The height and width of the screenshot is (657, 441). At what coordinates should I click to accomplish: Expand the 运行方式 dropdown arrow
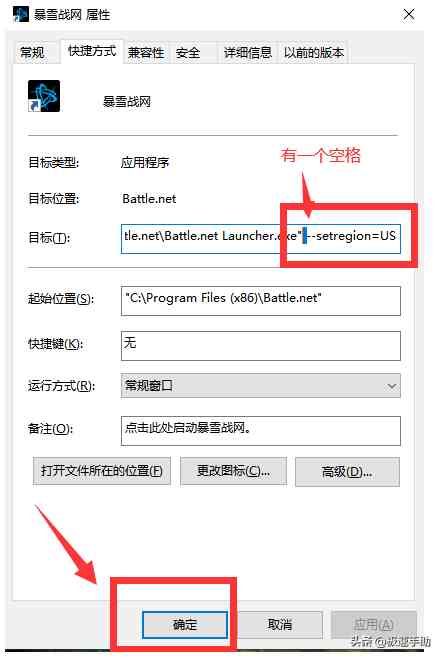click(x=392, y=386)
